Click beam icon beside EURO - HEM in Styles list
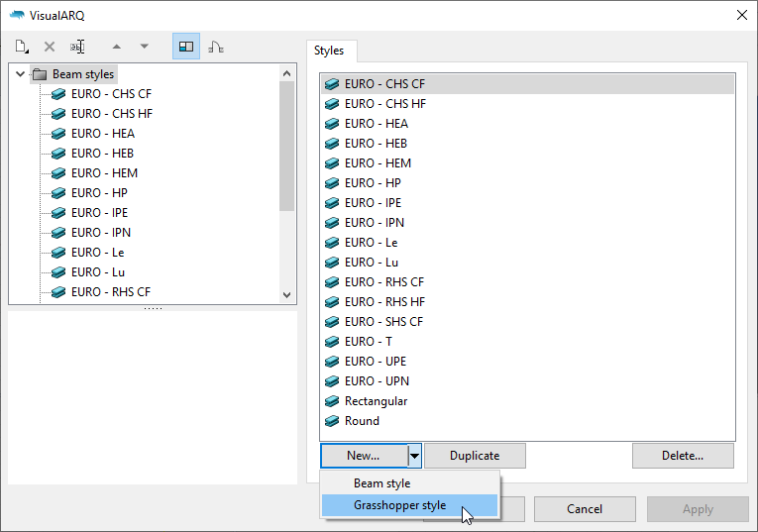This screenshot has width=758, height=532. point(332,163)
